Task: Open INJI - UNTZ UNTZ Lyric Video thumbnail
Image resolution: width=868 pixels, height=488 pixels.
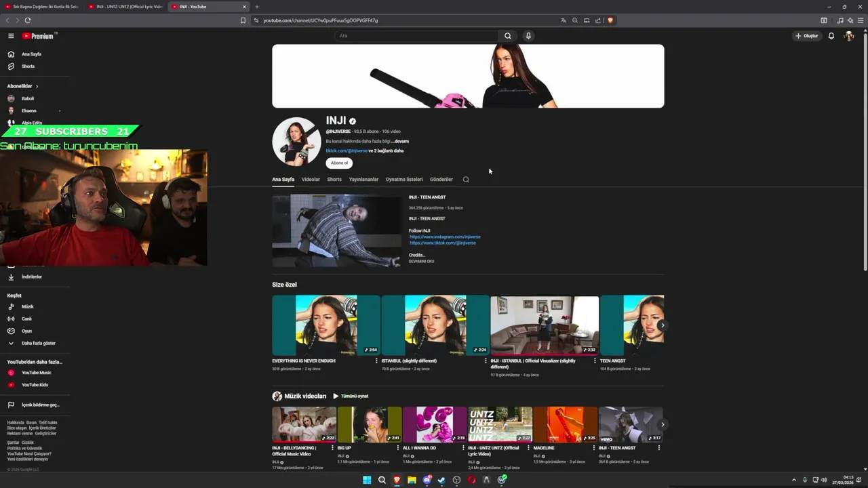Action: click(500, 424)
